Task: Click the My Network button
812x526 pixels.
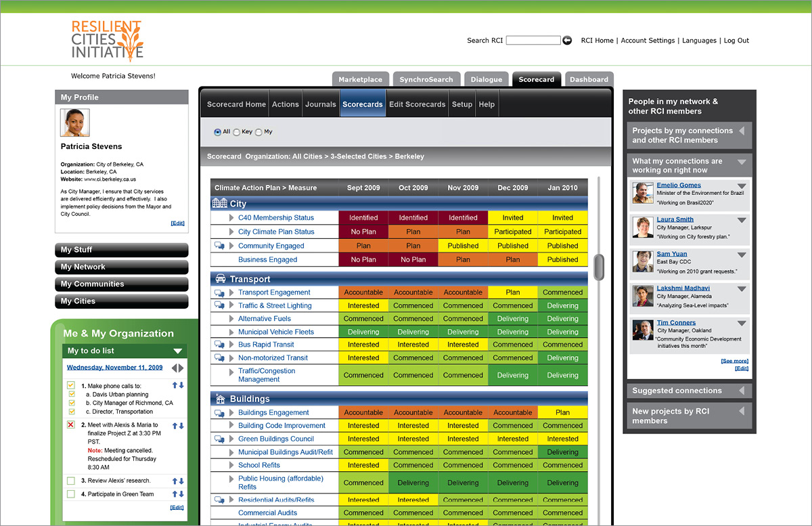Action: [122, 267]
